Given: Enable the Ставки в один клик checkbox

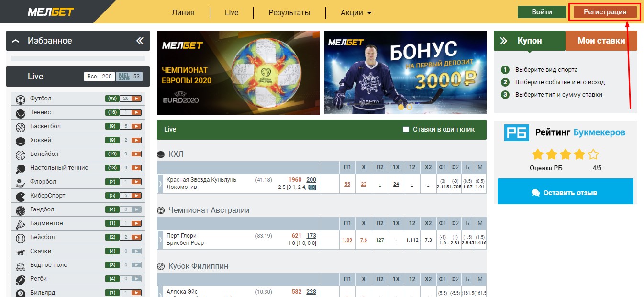Looking at the screenshot, I should tap(406, 130).
